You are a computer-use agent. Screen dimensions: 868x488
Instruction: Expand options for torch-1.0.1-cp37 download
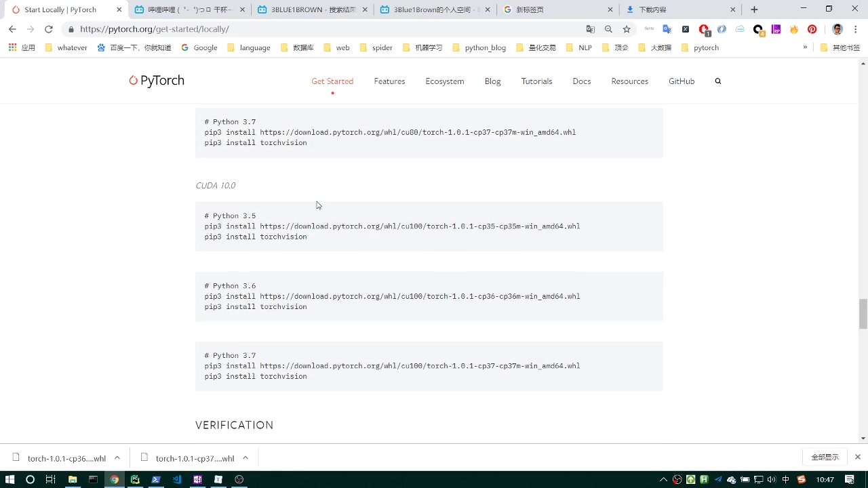[245, 458]
